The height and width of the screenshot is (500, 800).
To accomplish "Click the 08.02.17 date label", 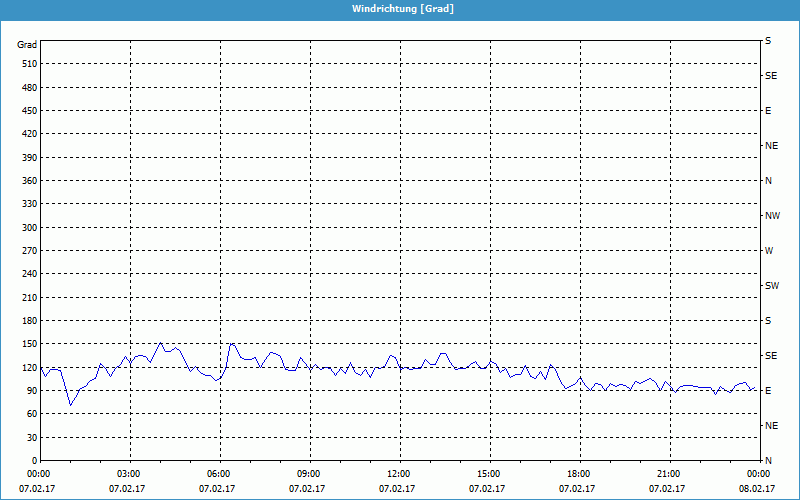I will click(x=758, y=489).
